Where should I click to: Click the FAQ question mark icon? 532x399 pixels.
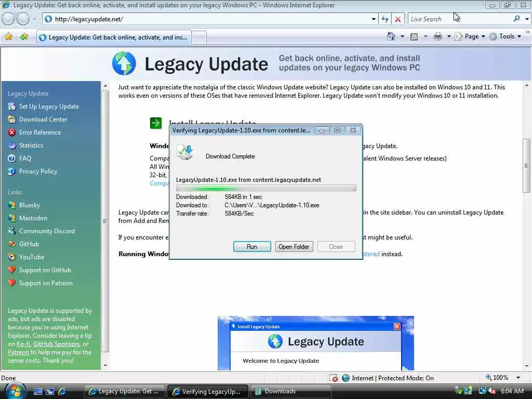tap(12, 158)
